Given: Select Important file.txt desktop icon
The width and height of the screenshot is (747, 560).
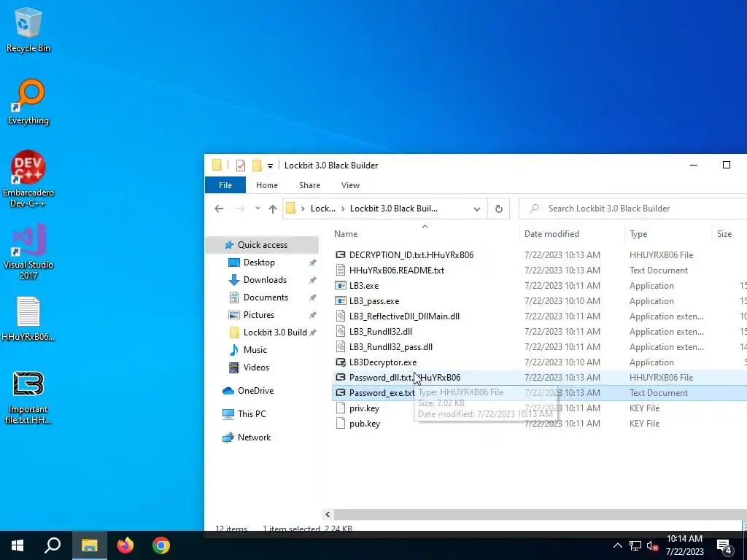Looking at the screenshot, I should coord(28,397).
